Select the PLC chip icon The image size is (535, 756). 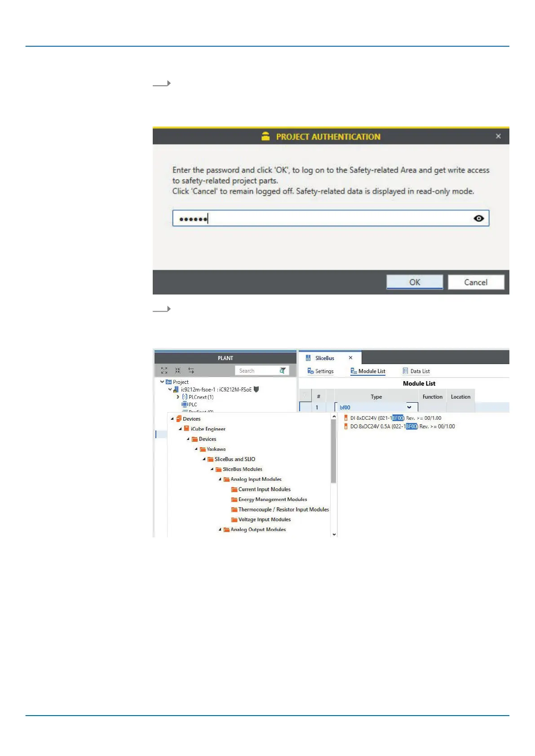pyautogui.click(x=185, y=404)
